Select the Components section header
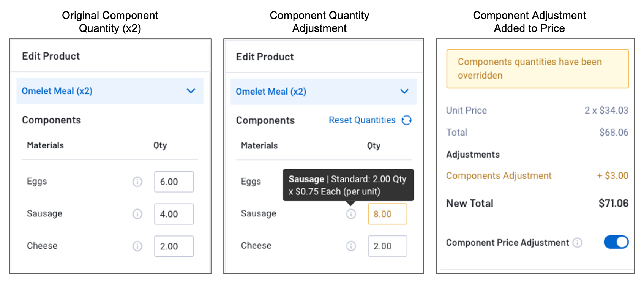Viewport: 644px width, 281px height. tap(52, 120)
